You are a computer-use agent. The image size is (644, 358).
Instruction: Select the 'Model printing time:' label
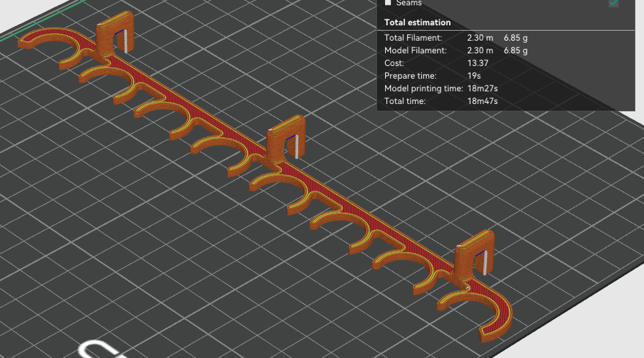pyautogui.click(x=424, y=89)
